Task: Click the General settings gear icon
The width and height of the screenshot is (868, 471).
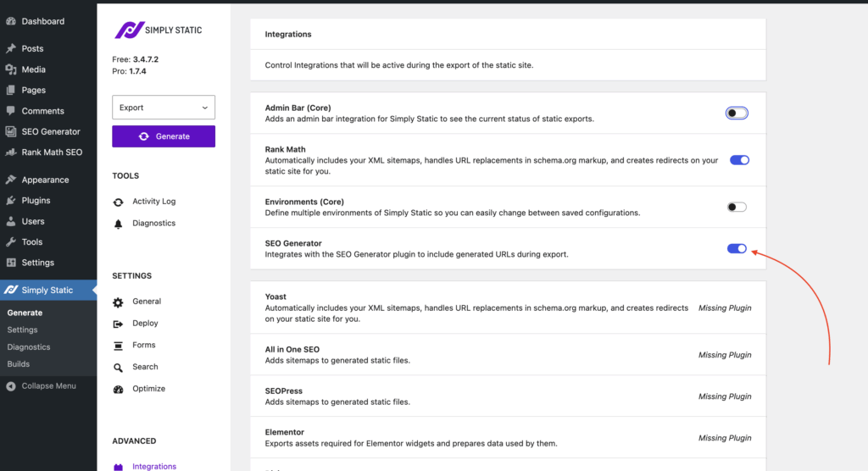Action: coord(118,302)
